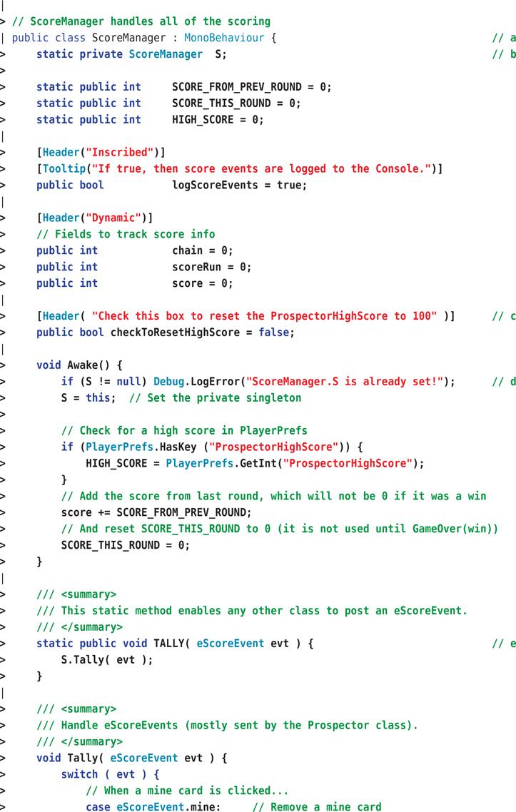
Task: Click the [Header("Dynamic")] attribute
Action: point(95,218)
